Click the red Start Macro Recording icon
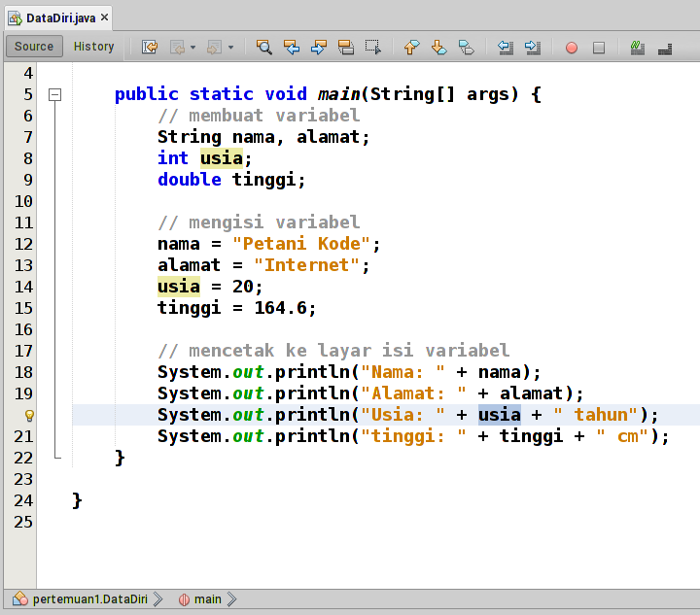This screenshot has height=615, width=700. pos(572,48)
